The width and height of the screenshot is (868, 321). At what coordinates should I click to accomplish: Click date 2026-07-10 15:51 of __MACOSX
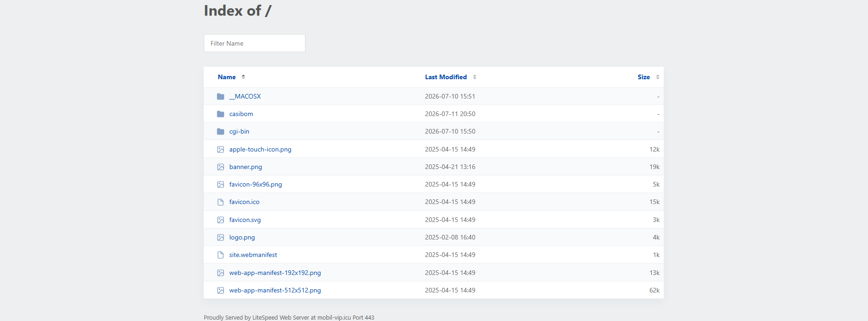tap(450, 96)
